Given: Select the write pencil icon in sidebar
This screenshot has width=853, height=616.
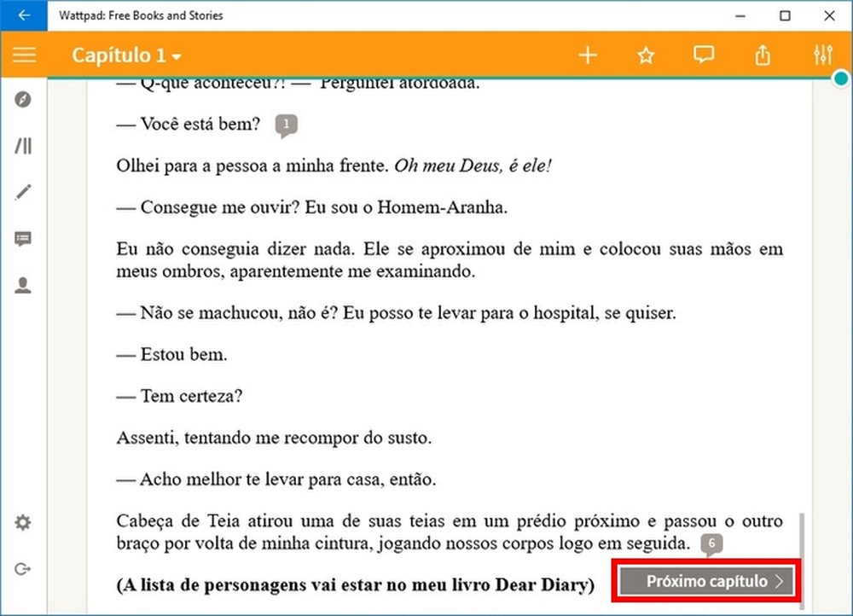Looking at the screenshot, I should [23, 192].
